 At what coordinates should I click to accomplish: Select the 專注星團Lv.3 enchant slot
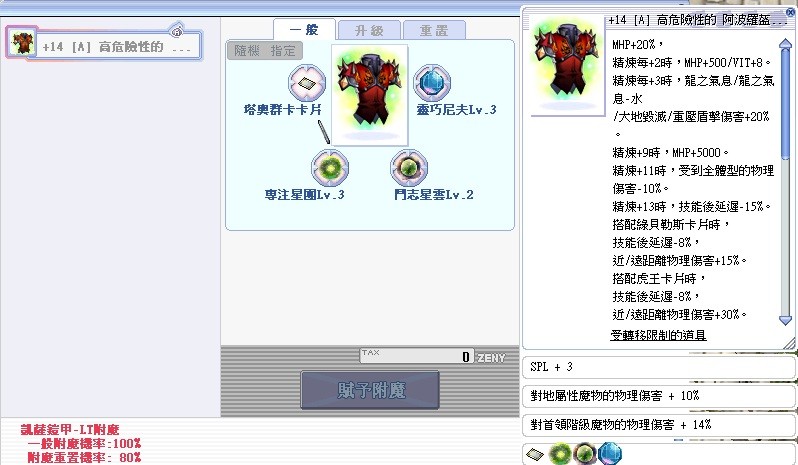tap(329, 166)
